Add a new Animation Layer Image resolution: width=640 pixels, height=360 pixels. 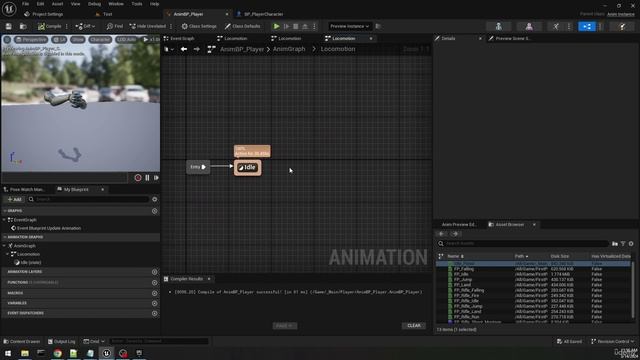155,272
